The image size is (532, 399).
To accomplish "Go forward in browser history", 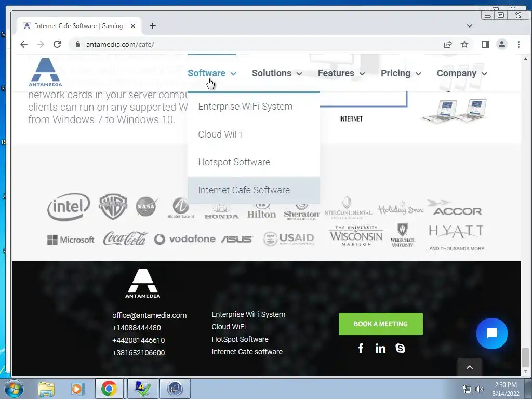I will (41, 44).
